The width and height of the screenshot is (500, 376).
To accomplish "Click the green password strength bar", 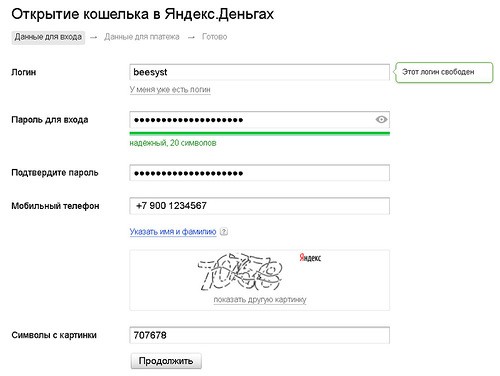I will (x=259, y=134).
